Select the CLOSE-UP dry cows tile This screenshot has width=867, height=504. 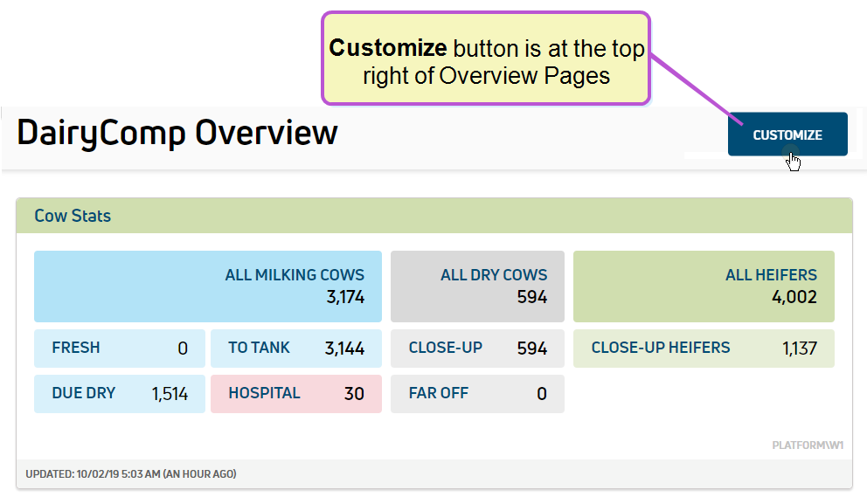pyautogui.click(x=477, y=349)
